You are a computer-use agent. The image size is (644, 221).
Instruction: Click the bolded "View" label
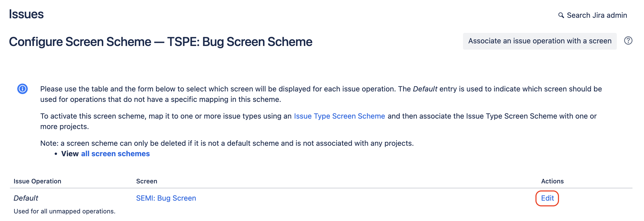70,154
